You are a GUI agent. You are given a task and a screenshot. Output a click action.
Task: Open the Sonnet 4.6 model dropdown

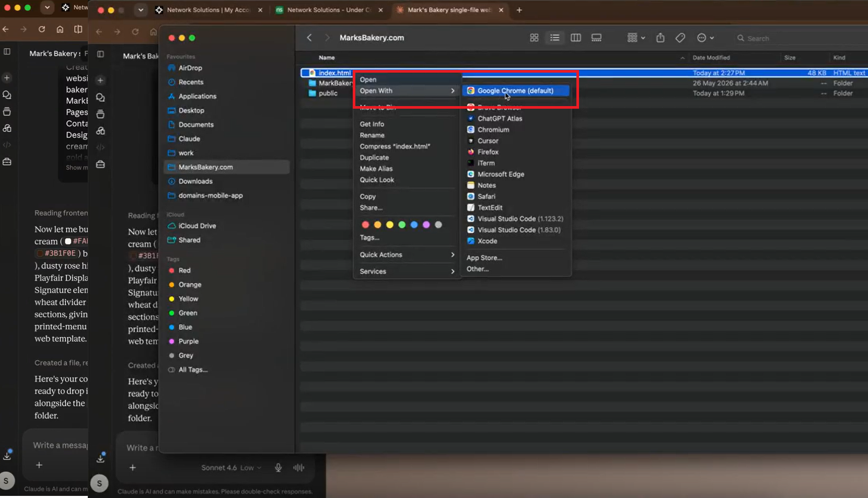point(231,468)
